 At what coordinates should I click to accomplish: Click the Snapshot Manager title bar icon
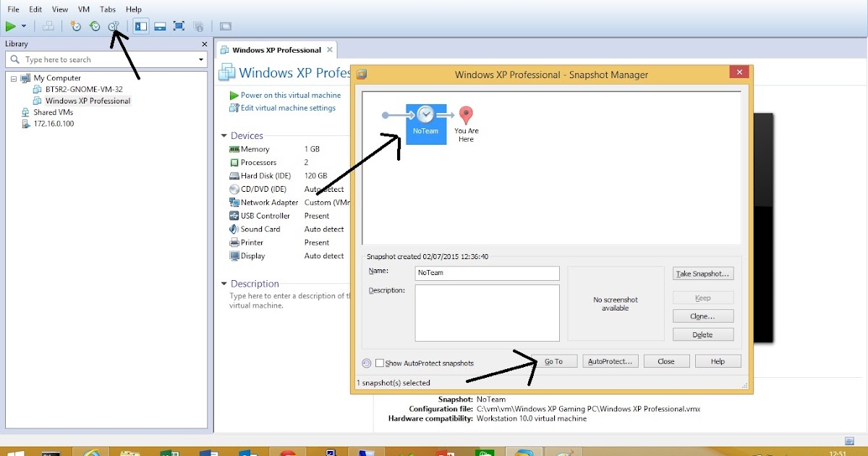[x=362, y=74]
